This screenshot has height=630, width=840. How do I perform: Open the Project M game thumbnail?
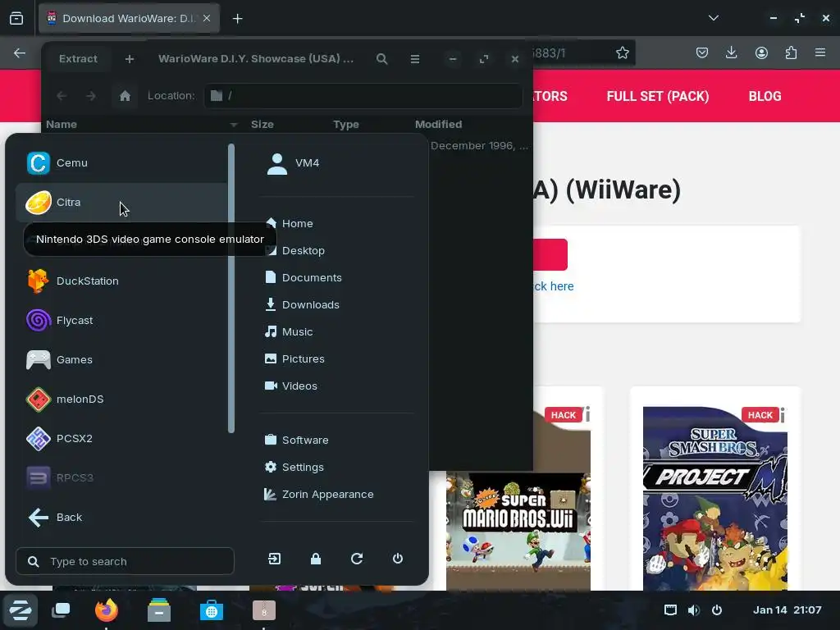click(715, 498)
